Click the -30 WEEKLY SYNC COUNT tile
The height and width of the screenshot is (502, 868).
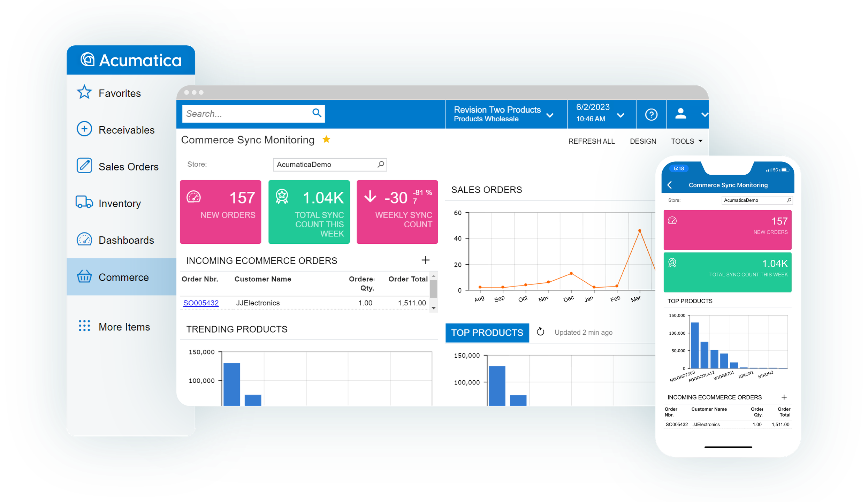[397, 212]
